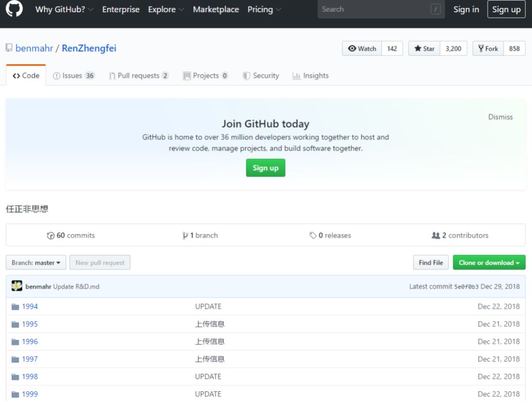The image size is (532, 401).
Task: Open the 1999 folder
Action: [30, 394]
